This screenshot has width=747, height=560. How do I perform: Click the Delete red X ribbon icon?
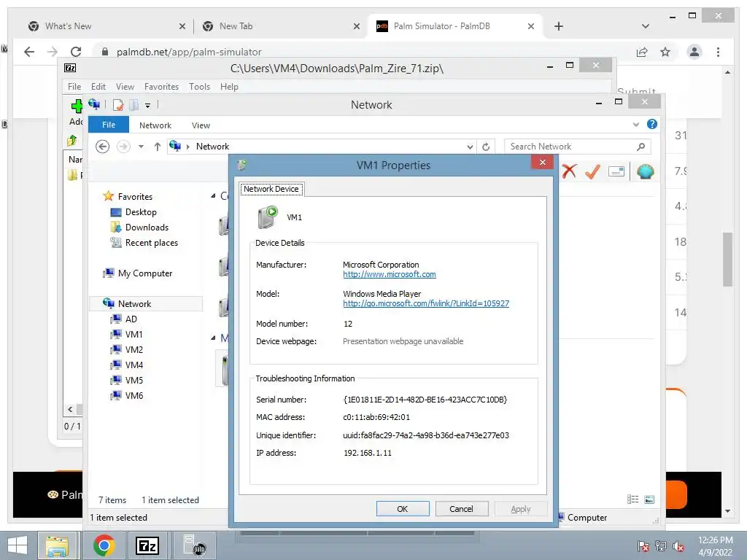569,171
